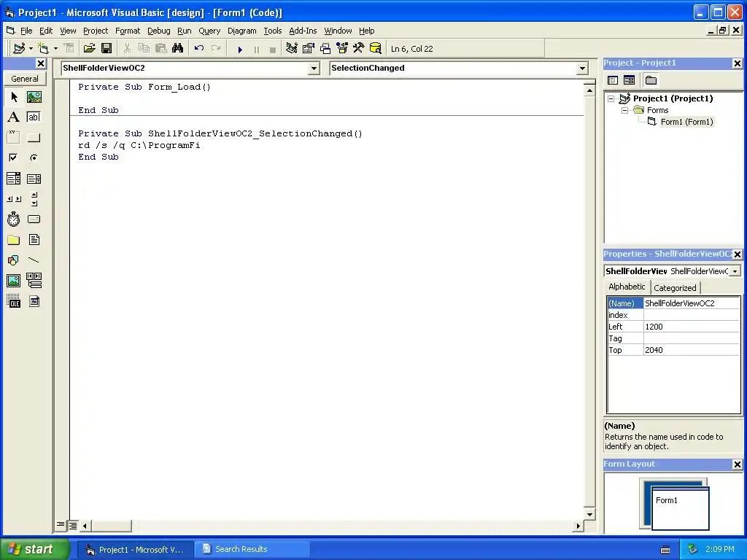Select the Line control tool
The height and width of the screenshot is (560, 747).
click(34, 260)
